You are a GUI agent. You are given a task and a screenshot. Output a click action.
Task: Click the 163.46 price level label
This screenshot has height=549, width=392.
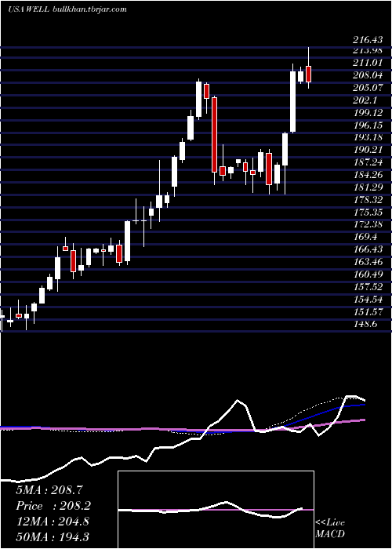point(367,262)
